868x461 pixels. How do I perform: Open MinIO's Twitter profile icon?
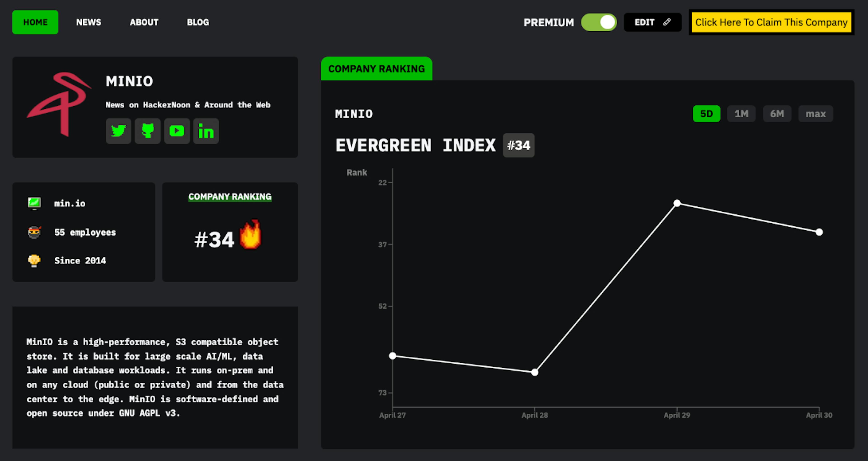(118, 131)
